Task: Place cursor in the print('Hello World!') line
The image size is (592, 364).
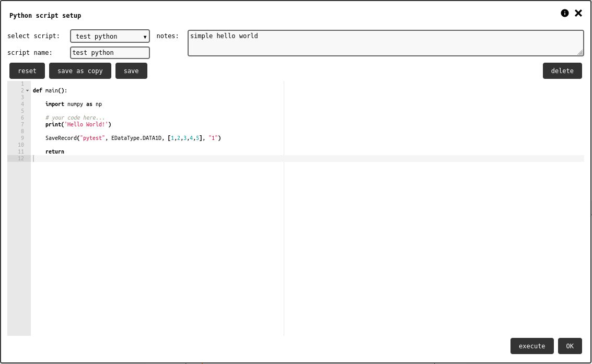Action: [x=78, y=125]
